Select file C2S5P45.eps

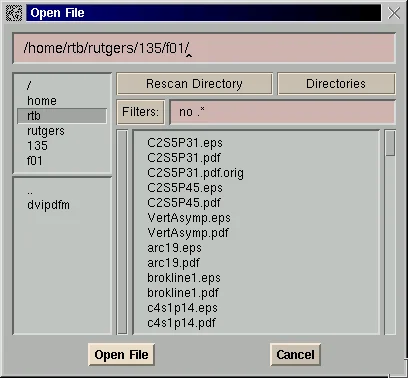[x=185, y=188]
